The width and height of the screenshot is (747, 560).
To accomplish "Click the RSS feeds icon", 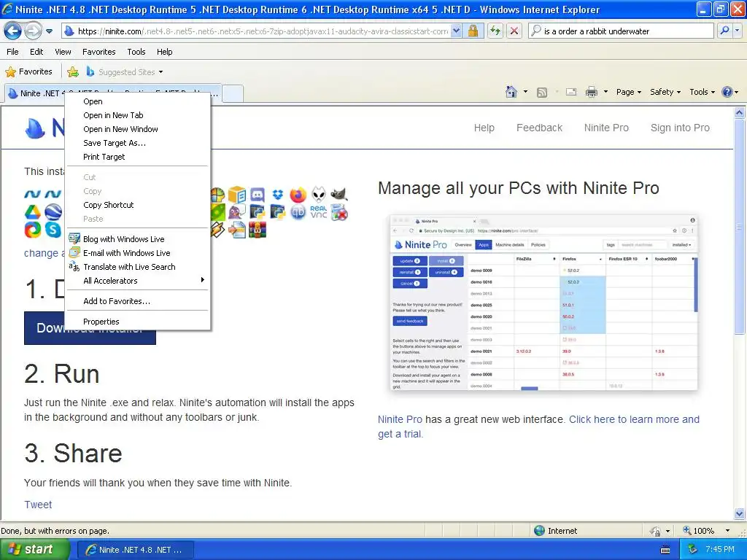I will 542,92.
